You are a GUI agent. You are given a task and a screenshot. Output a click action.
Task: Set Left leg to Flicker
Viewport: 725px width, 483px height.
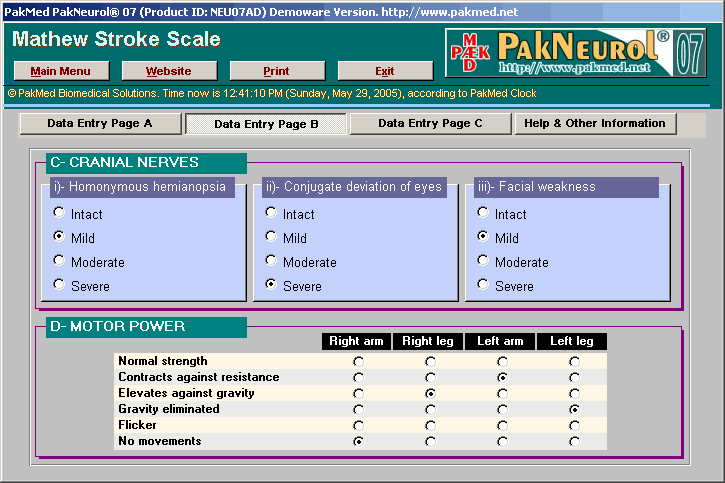575,426
